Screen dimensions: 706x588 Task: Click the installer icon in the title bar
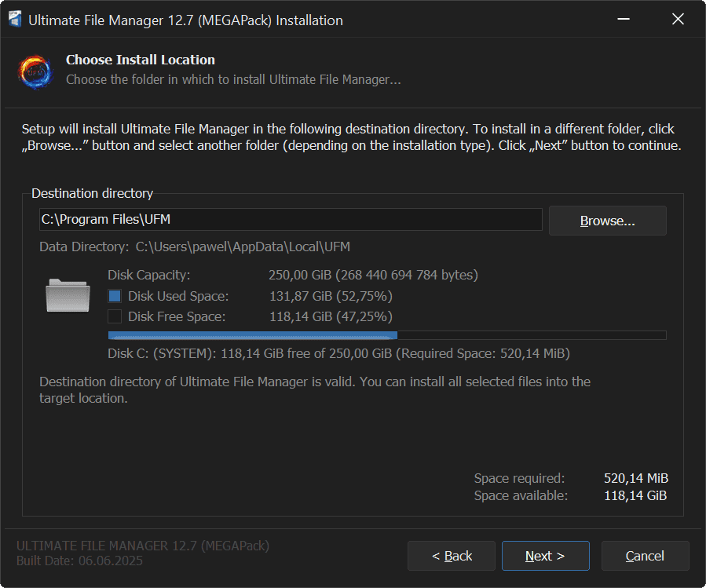click(x=14, y=20)
